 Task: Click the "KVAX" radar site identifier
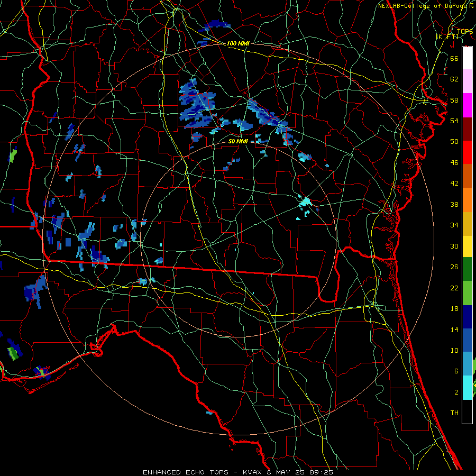click(253, 472)
